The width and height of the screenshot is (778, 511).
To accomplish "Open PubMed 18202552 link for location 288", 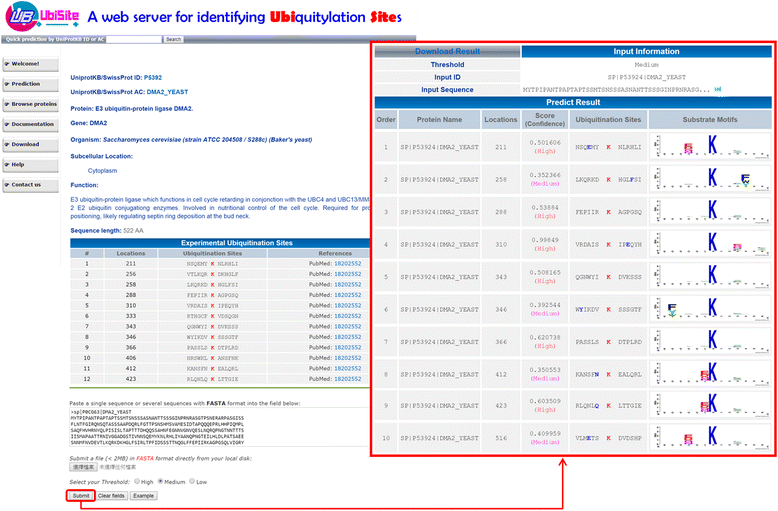I will [347, 295].
